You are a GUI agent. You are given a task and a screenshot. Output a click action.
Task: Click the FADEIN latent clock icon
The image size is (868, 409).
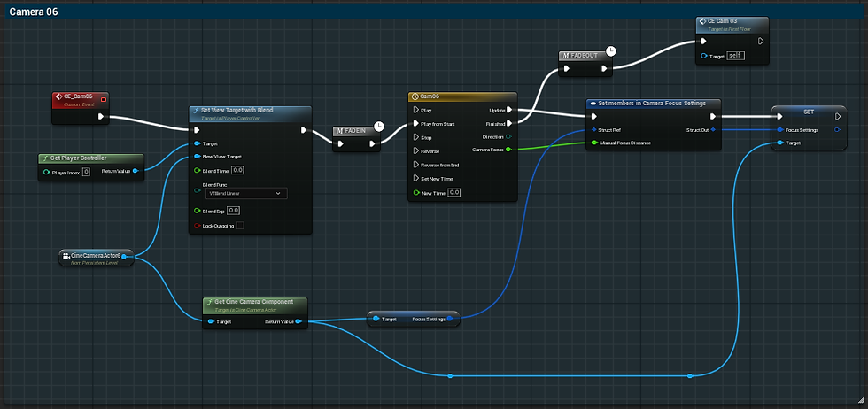pos(379,127)
